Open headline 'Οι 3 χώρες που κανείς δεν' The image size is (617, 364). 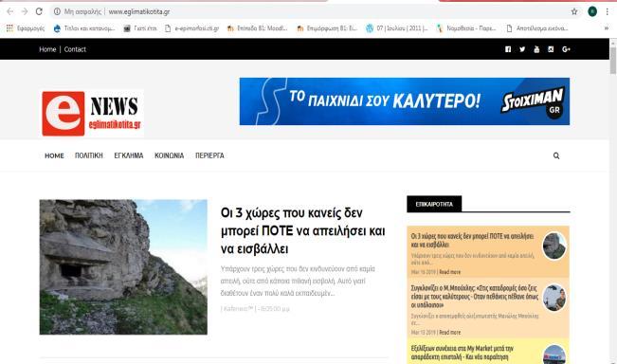pos(302,231)
